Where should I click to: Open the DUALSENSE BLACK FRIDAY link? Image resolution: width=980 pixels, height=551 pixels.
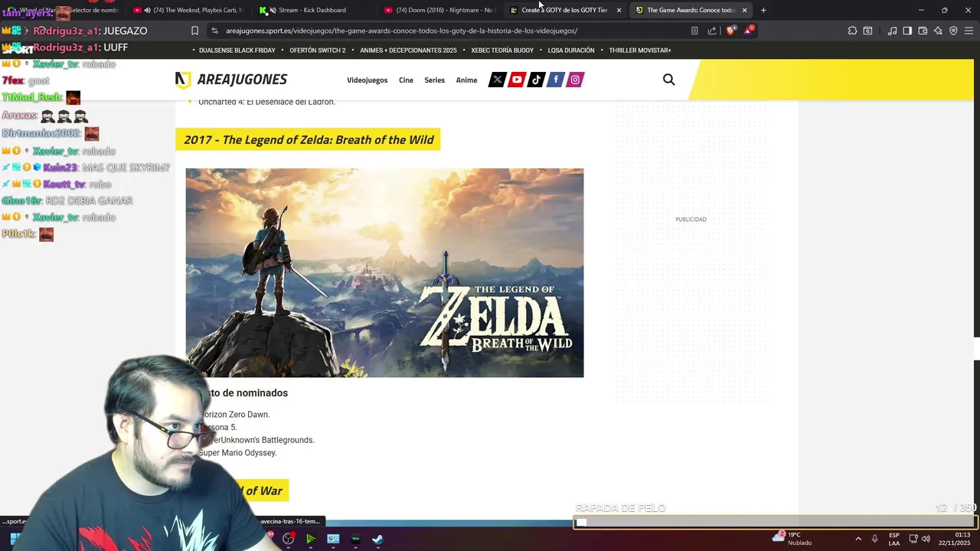(237, 51)
